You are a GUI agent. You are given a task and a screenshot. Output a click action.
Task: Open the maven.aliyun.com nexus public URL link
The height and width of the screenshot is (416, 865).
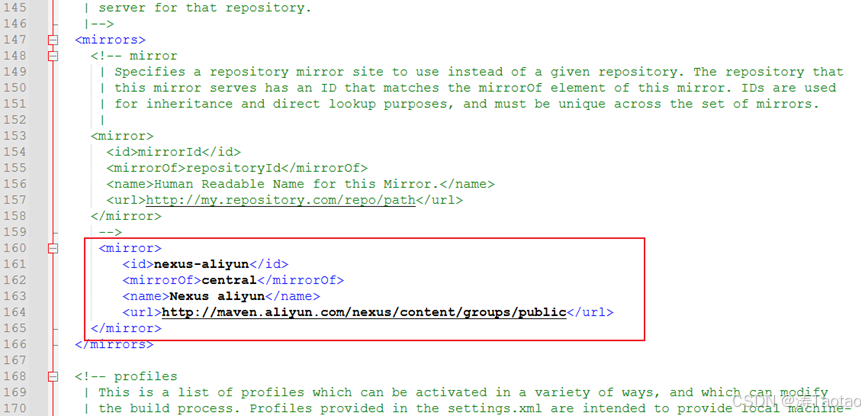364,312
